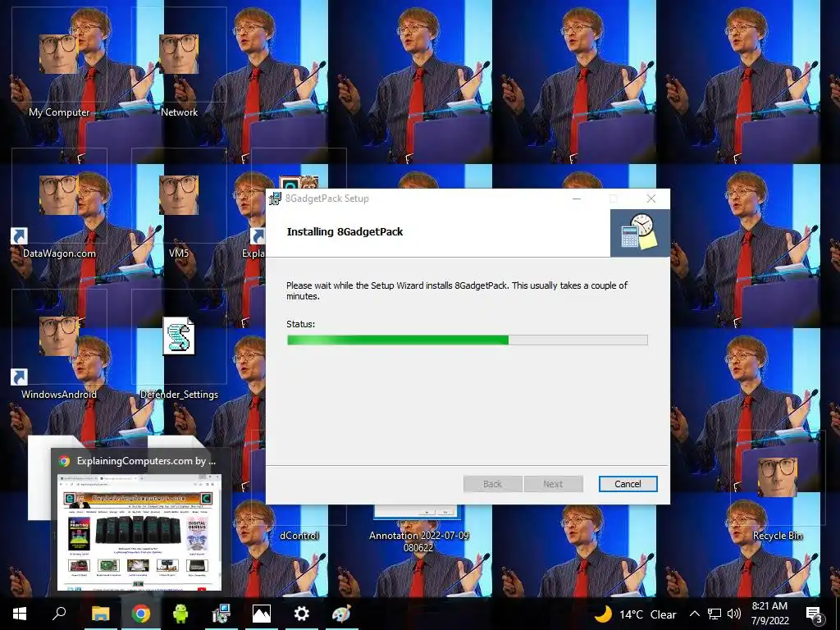Open the volume speaker tray icon
840x630 pixels.
coord(734,614)
